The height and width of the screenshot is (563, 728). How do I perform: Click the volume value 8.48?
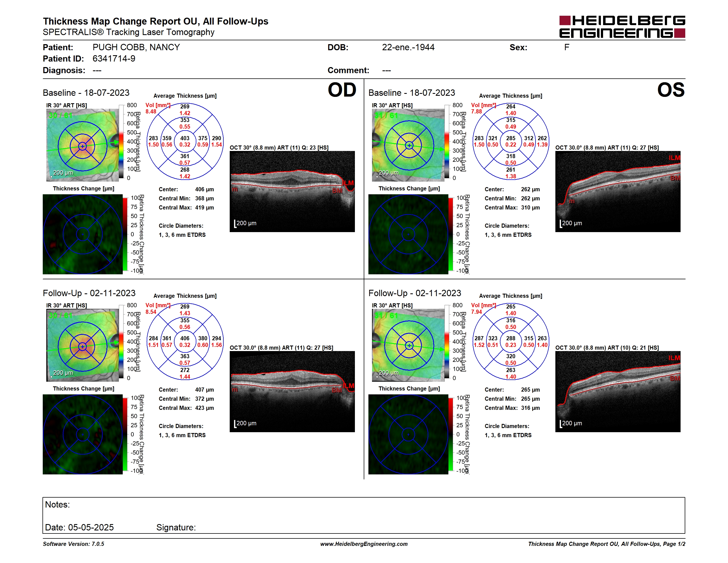pyautogui.click(x=151, y=111)
